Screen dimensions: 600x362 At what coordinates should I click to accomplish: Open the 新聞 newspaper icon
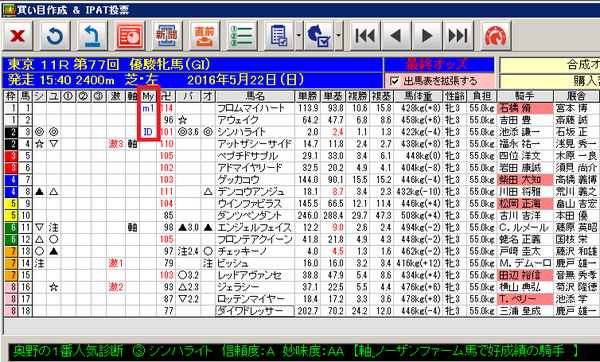coord(166,36)
